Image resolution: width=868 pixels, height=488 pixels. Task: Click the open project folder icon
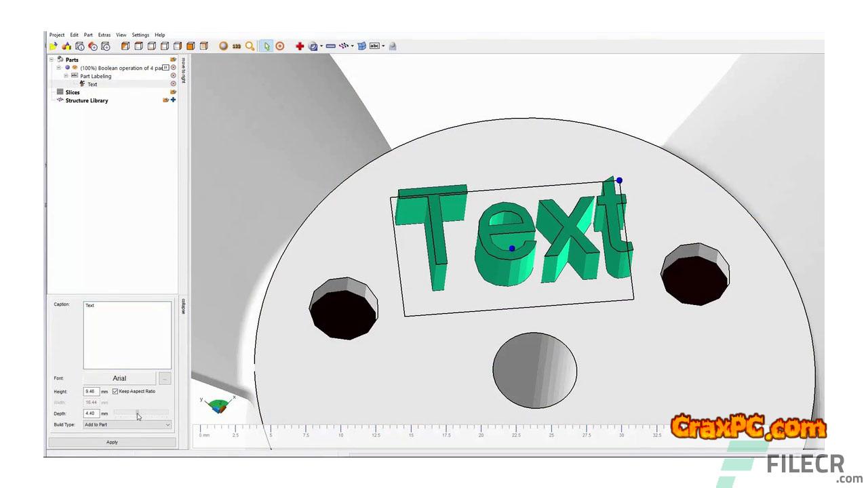(53, 46)
